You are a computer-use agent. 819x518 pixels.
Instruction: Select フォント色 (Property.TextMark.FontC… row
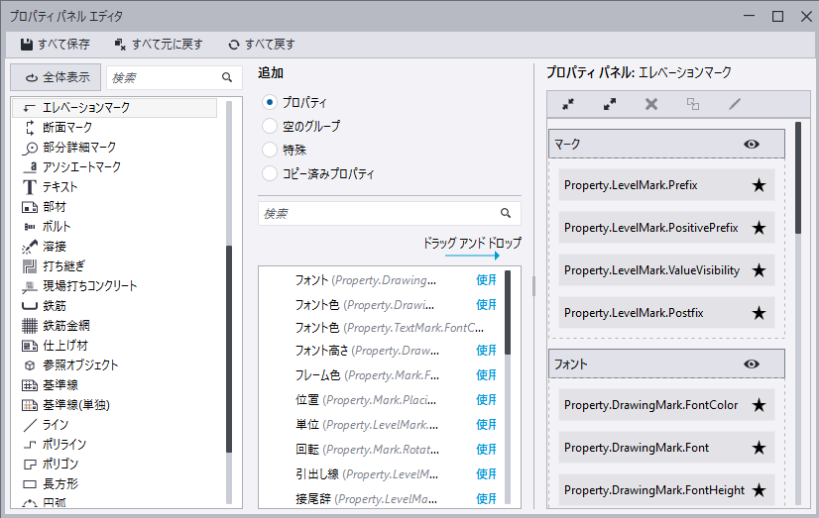389,328
